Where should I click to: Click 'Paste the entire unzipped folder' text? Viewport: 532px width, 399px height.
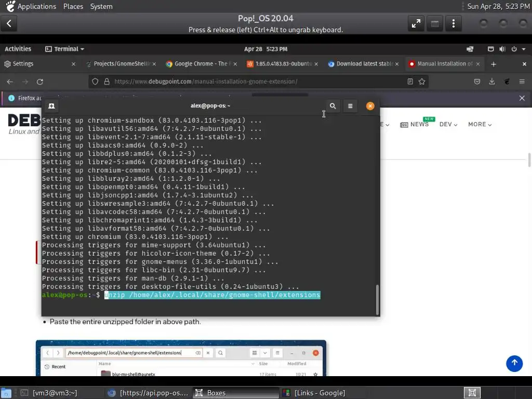tap(125, 322)
